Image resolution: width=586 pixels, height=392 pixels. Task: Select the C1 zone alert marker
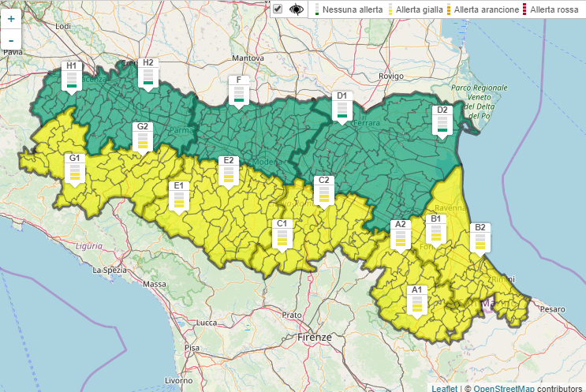(282, 234)
